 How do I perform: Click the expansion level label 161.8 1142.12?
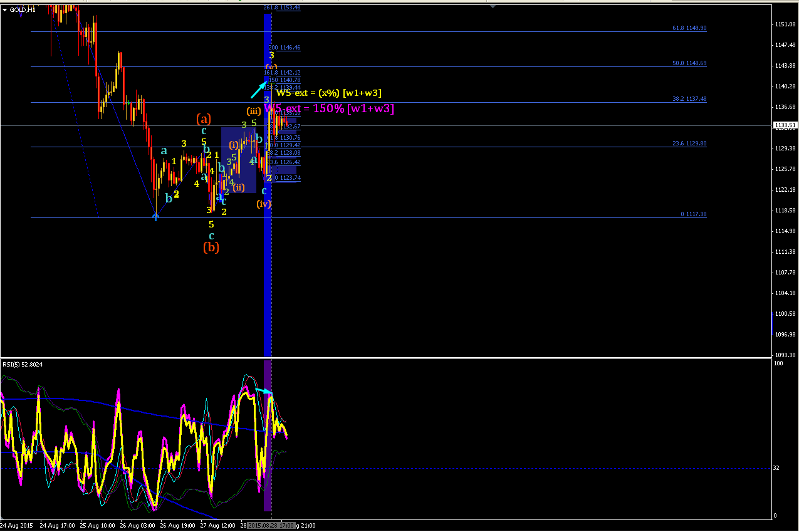point(282,73)
